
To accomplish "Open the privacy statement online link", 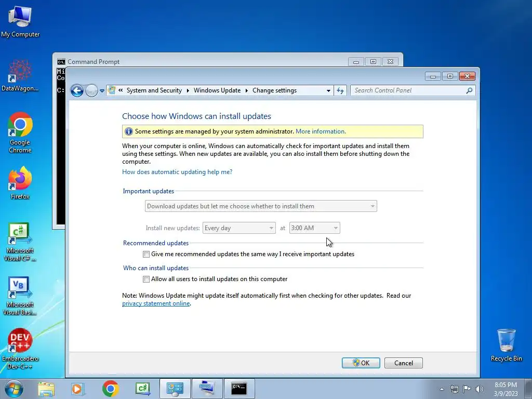I will point(156,303).
